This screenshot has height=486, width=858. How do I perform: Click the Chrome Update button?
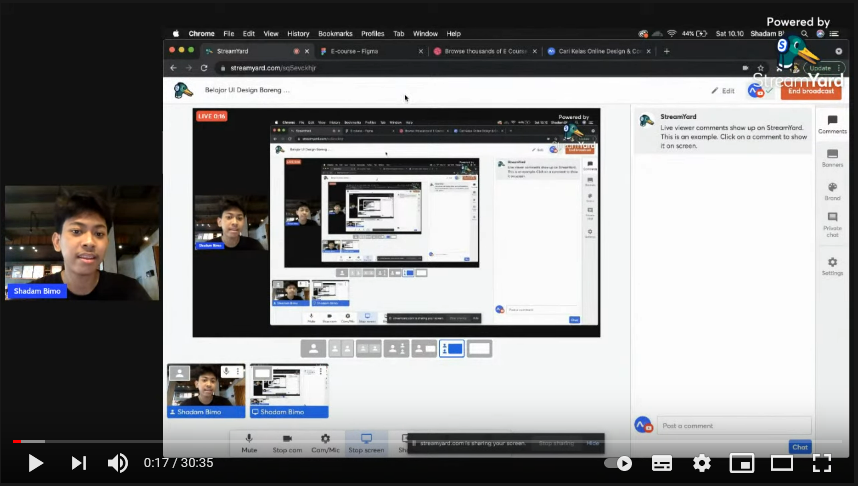pyautogui.click(x=824, y=68)
